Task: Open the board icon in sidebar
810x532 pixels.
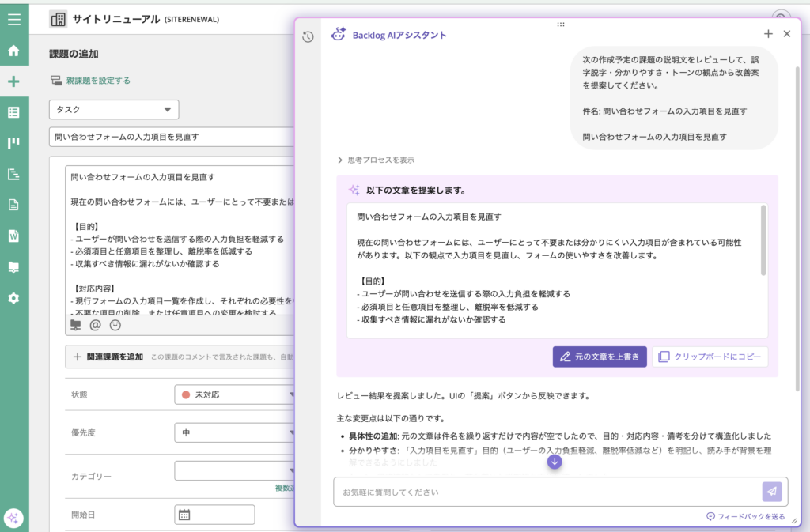Action: click(x=14, y=143)
